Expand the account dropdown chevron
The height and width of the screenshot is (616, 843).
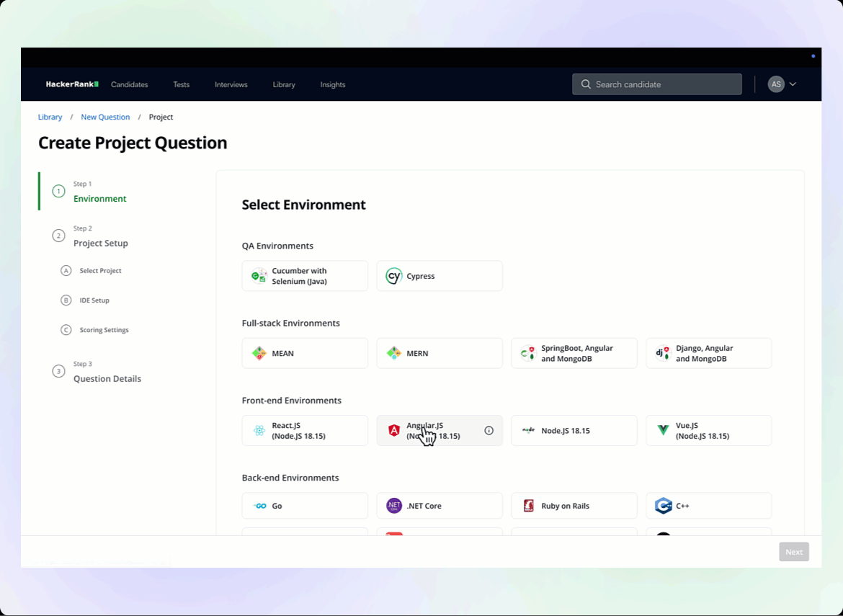click(x=793, y=84)
